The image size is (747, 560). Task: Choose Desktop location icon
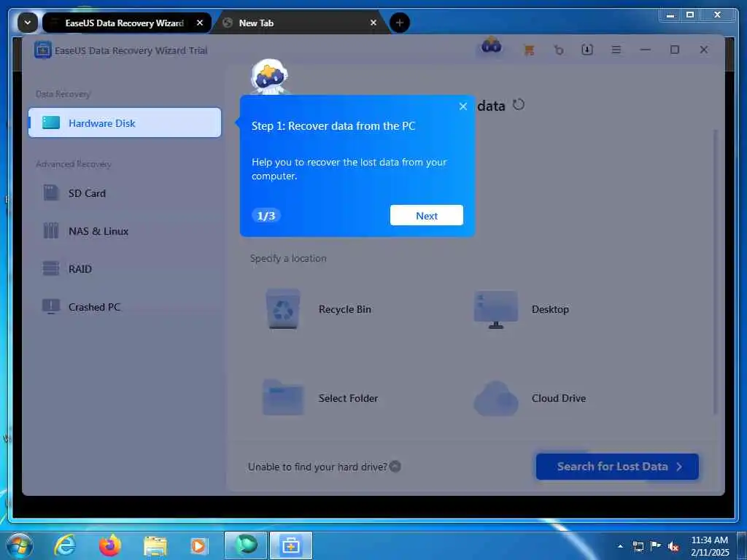click(x=496, y=309)
